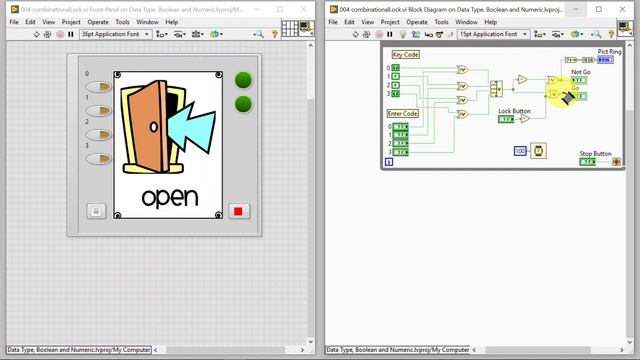The width and height of the screenshot is (640, 360).
Task: Open Block Diagram search magnifier
Action: [x=596, y=34]
